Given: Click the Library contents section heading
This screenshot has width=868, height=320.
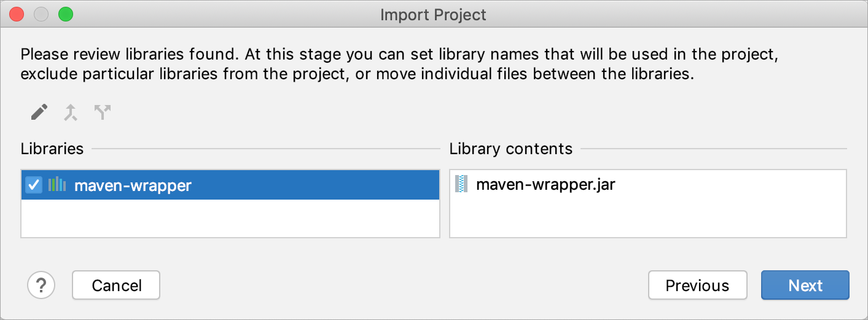Looking at the screenshot, I should coord(511,149).
